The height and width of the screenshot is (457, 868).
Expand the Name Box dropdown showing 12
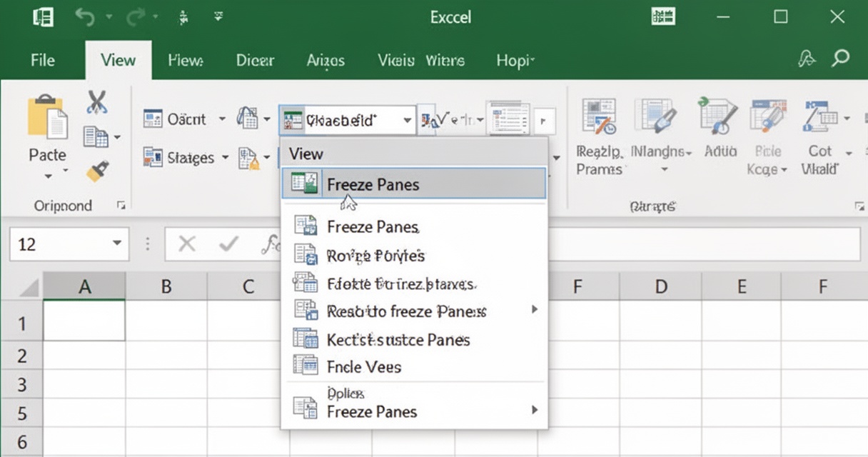tap(117, 244)
